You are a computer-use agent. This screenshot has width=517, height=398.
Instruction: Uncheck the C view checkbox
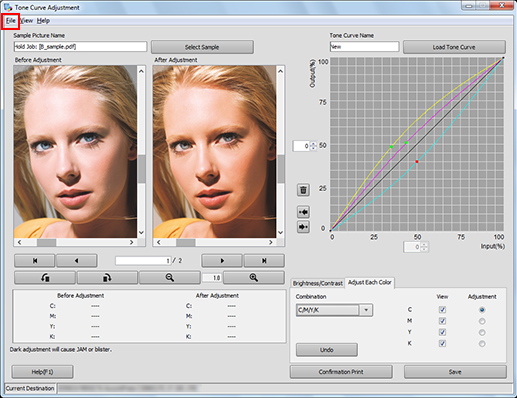[x=442, y=310]
